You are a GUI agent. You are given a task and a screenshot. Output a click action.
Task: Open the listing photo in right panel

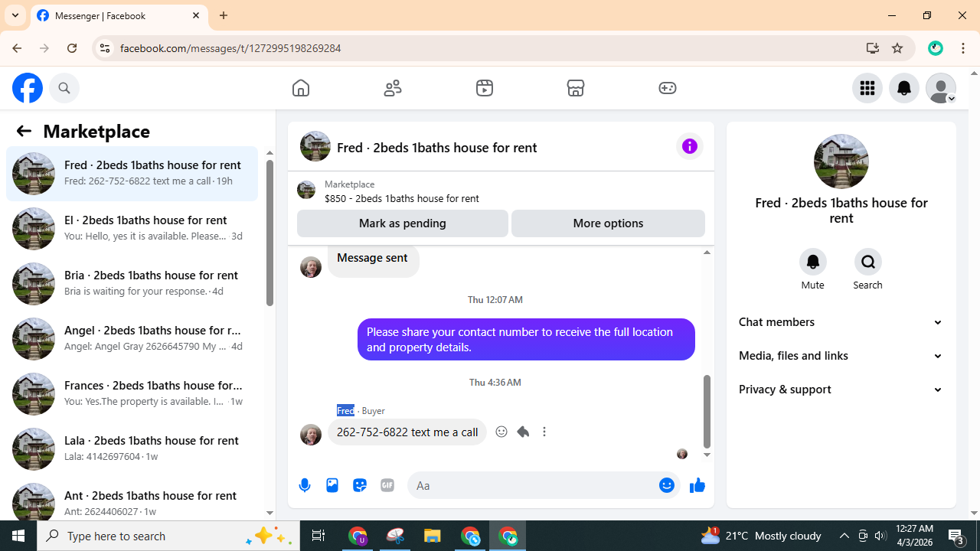pos(841,161)
